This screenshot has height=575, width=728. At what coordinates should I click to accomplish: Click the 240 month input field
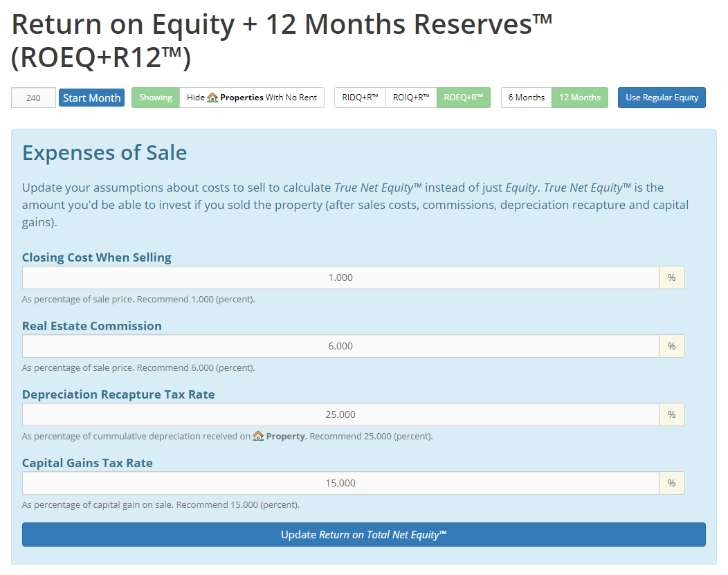(33, 97)
